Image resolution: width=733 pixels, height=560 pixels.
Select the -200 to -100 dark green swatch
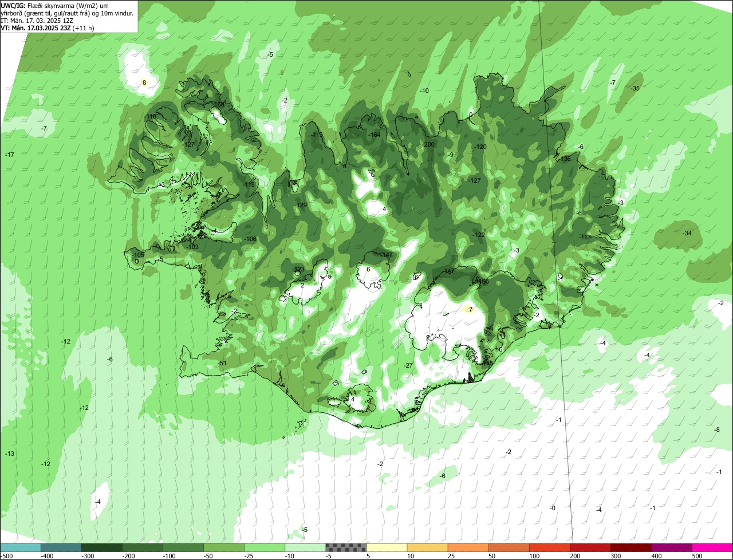(x=142, y=547)
